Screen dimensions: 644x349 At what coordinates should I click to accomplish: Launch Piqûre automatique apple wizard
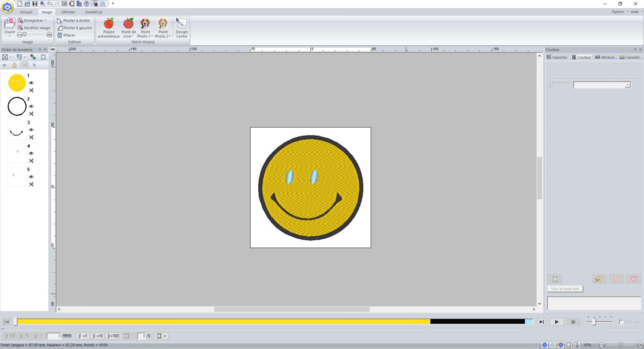[x=108, y=28]
